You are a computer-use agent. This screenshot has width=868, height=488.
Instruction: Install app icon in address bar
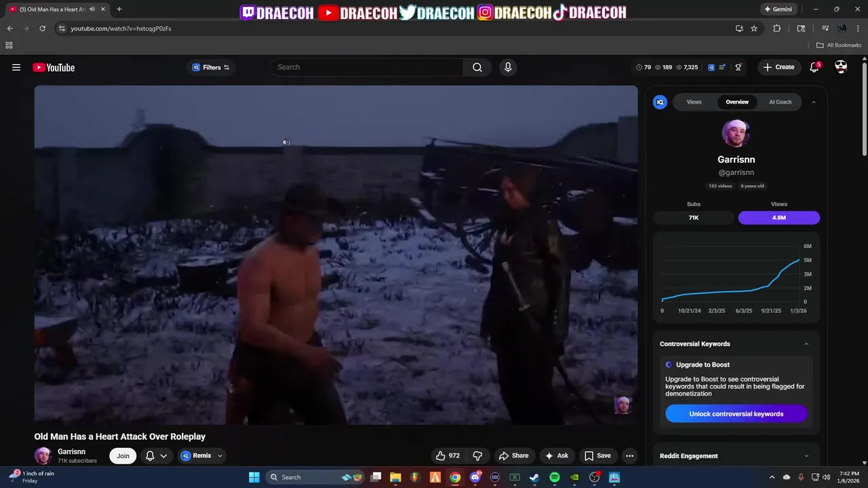tap(739, 28)
